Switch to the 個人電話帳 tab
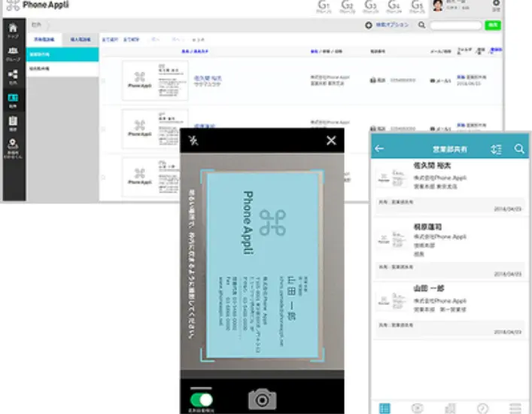 (81, 40)
